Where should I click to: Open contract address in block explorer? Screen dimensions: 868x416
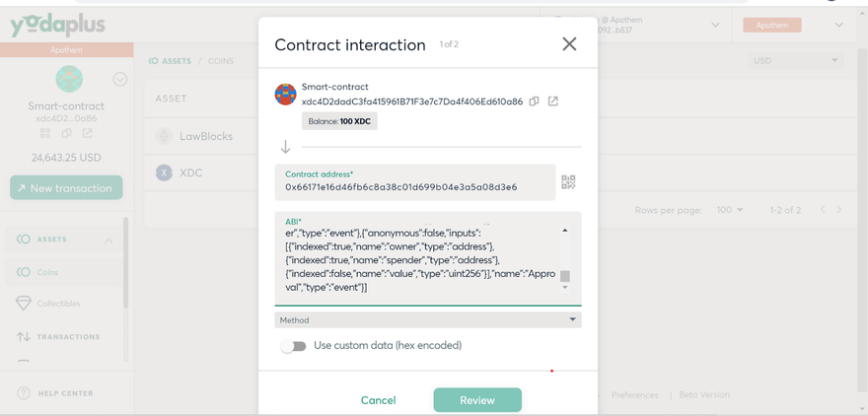pos(553,102)
